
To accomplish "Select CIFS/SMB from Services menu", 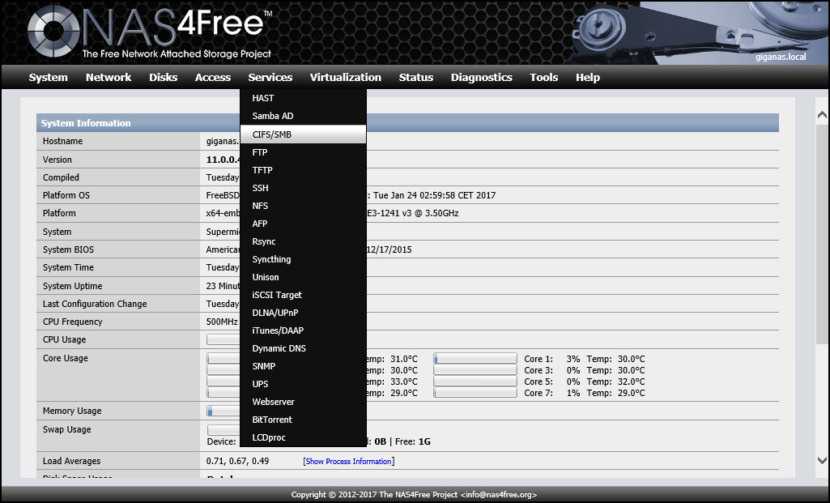I will [x=272, y=134].
